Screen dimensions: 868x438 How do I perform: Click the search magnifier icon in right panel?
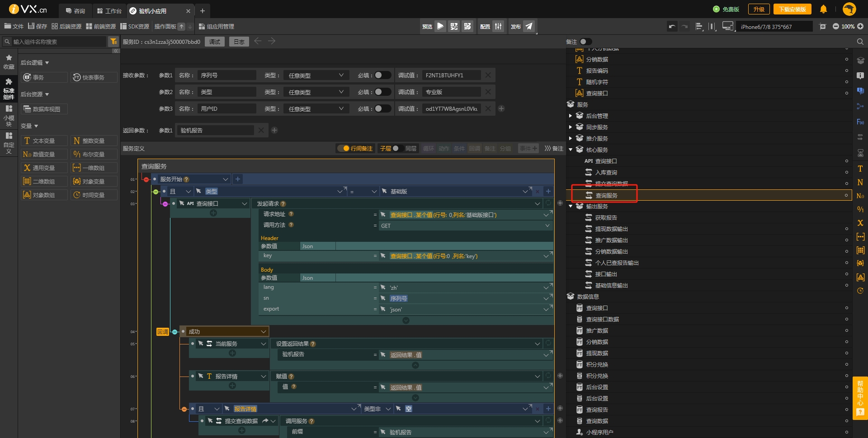pos(860,42)
